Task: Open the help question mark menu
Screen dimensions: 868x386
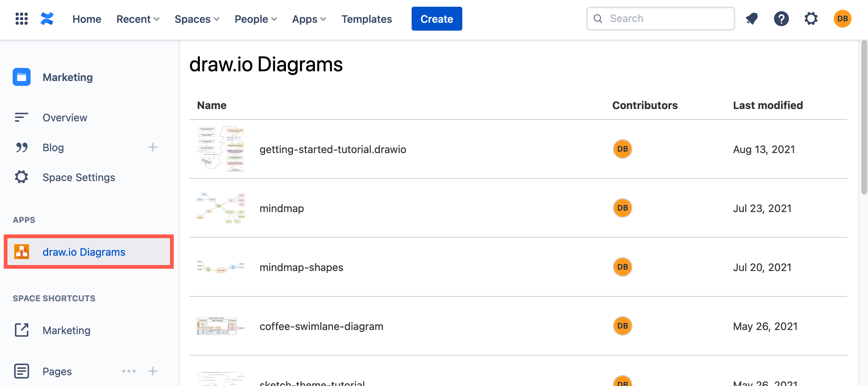Action: pyautogui.click(x=781, y=19)
